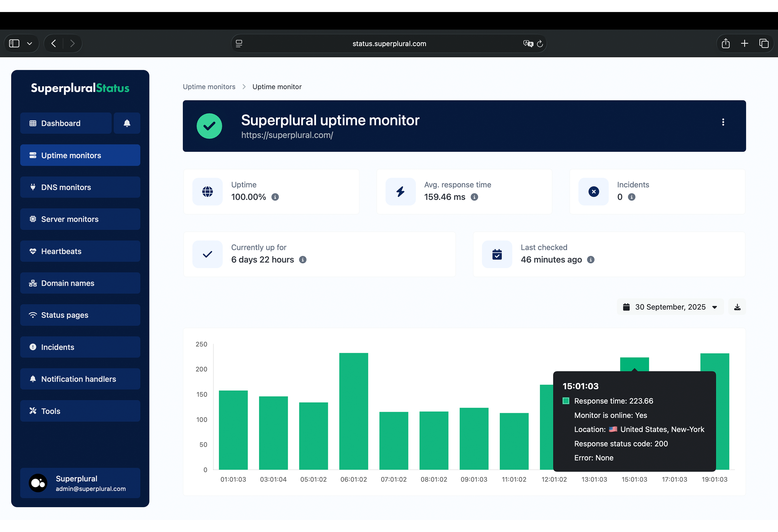Open Incidents in the sidebar

click(x=80, y=347)
